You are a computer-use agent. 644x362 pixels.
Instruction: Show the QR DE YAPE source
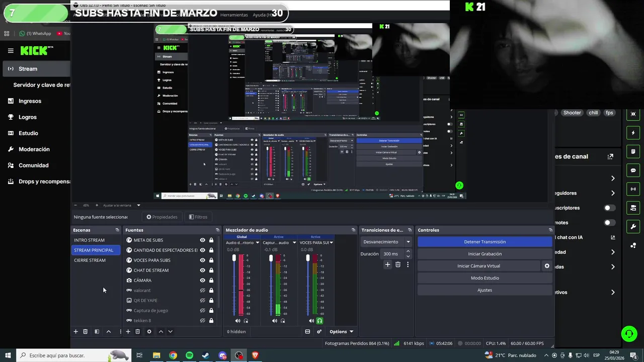[x=203, y=301]
